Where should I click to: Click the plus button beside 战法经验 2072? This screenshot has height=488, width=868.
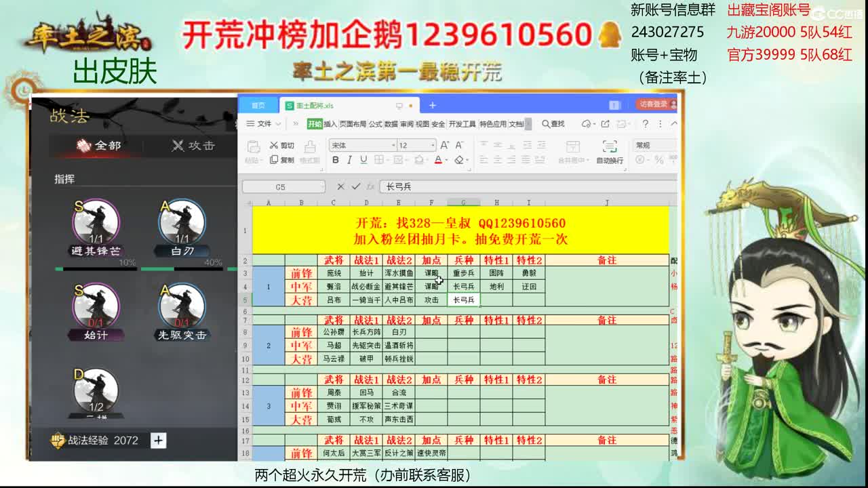point(158,441)
